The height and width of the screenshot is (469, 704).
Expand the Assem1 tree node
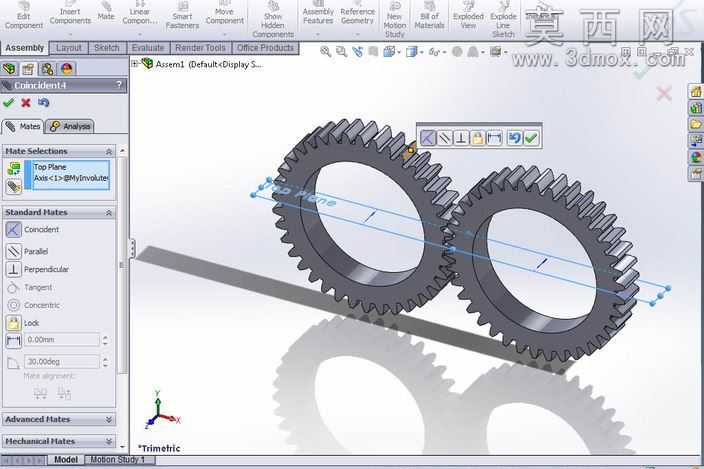(x=135, y=64)
